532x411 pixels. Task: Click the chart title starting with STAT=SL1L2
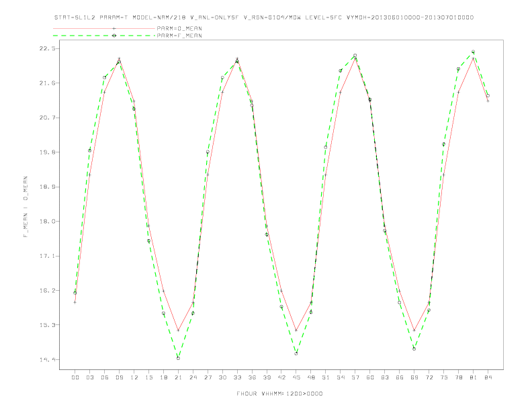coord(264,17)
